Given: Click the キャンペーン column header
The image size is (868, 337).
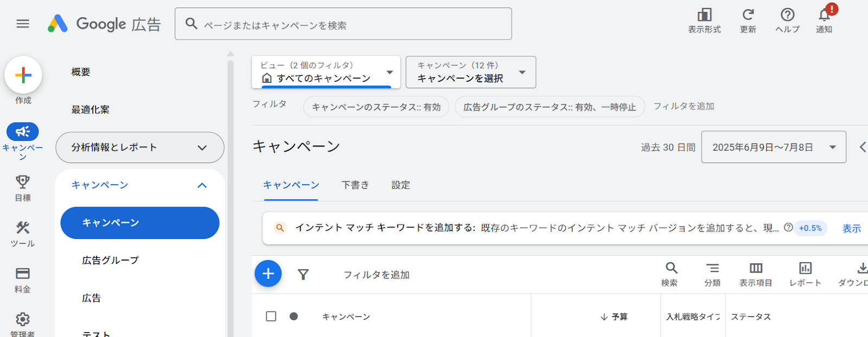Looking at the screenshot, I should (x=346, y=317).
